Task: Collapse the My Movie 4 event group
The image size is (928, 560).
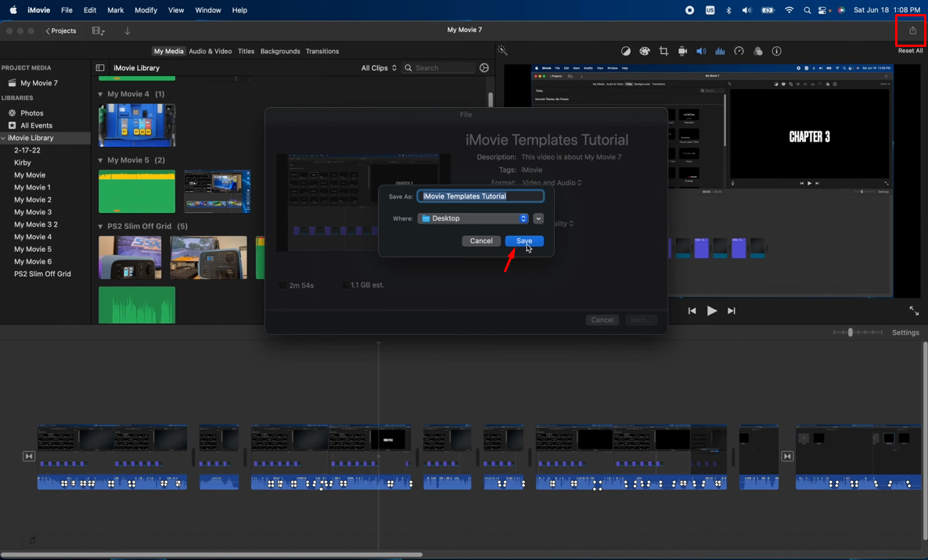Action: click(x=100, y=94)
